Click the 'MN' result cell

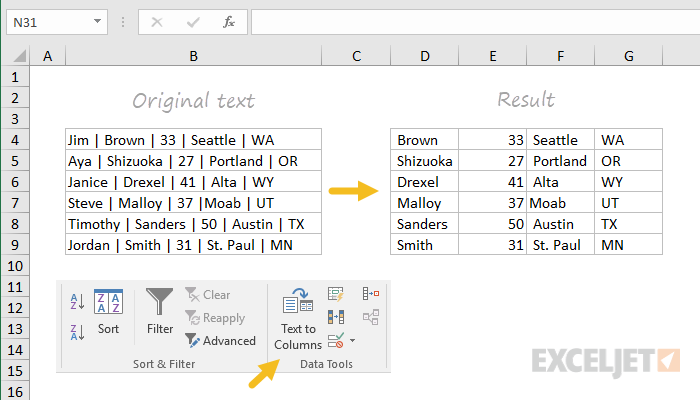point(629,245)
